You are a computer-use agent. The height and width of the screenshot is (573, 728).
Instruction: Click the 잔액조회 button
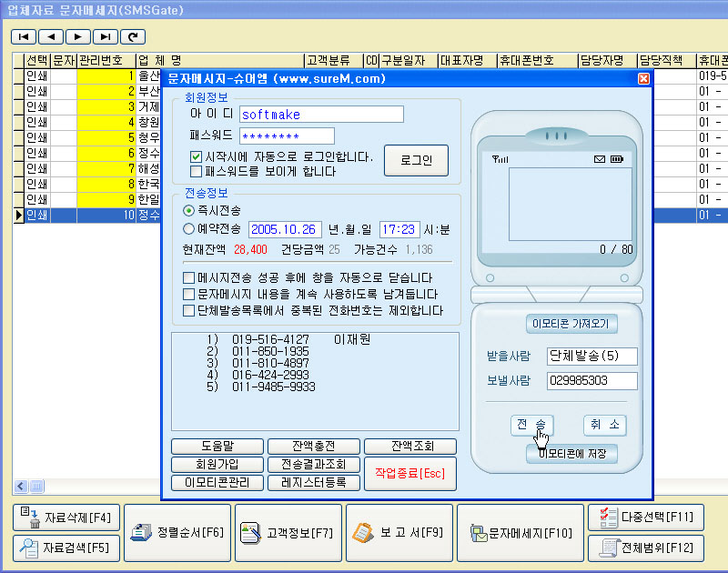[x=410, y=447]
